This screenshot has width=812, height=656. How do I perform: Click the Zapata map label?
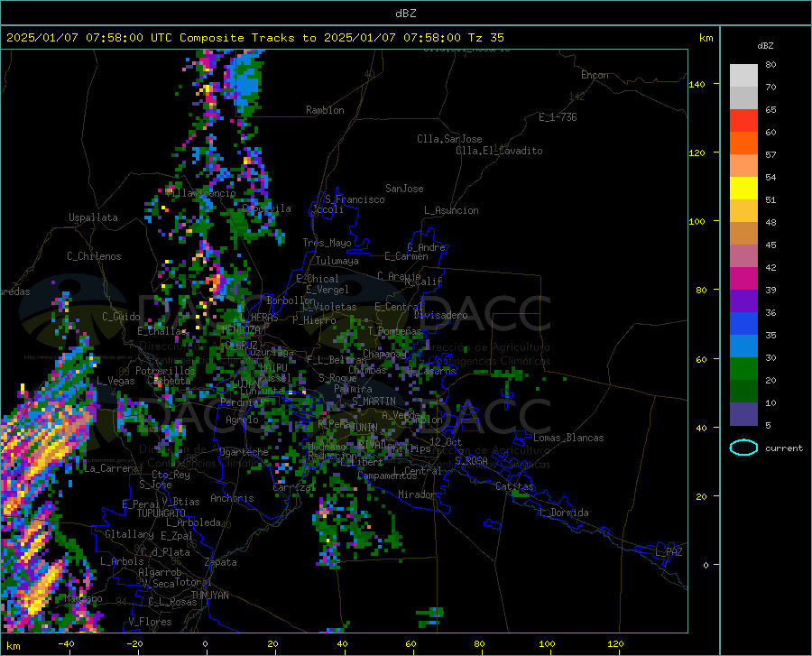[221, 562]
